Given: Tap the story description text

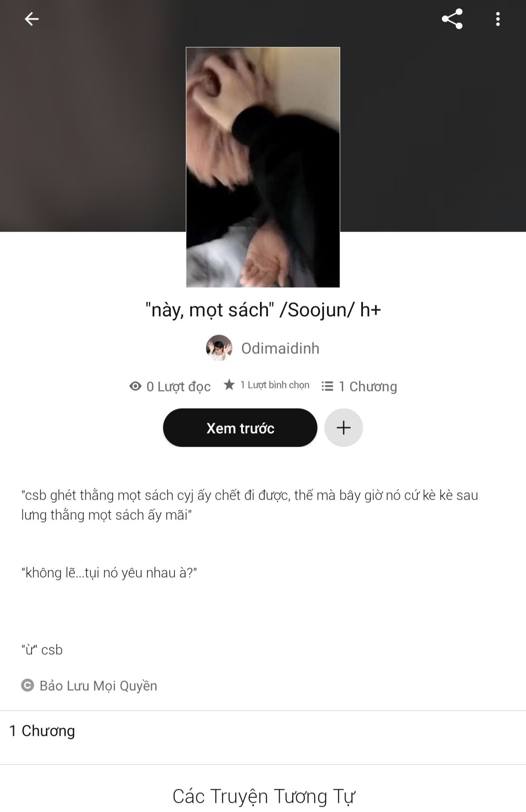Looking at the screenshot, I should 250,572.
